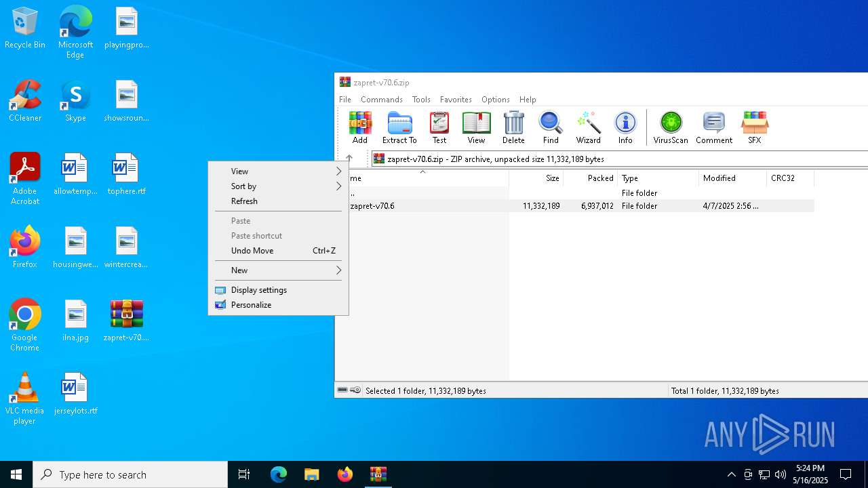Click the taskbar search box
The image size is (868, 488).
(x=130, y=474)
